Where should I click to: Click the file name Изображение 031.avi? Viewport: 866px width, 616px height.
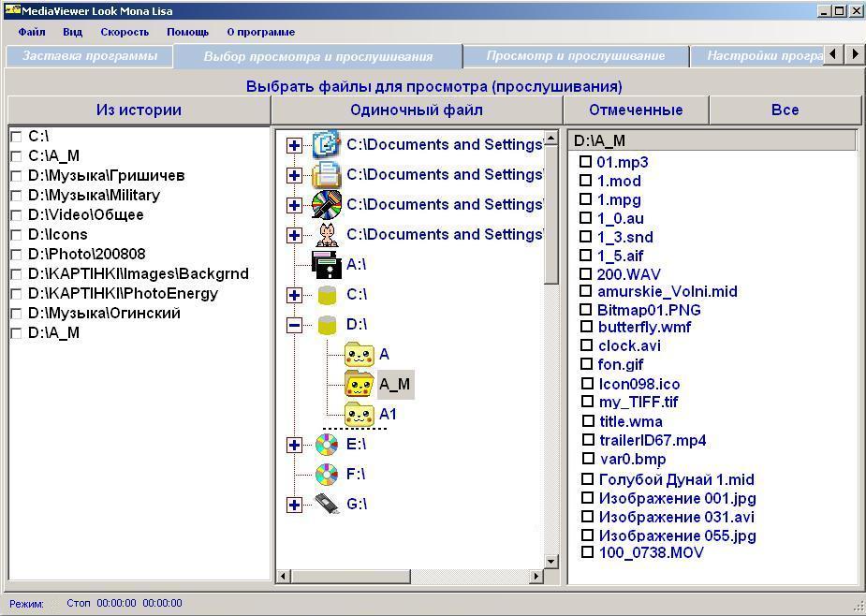point(677,517)
